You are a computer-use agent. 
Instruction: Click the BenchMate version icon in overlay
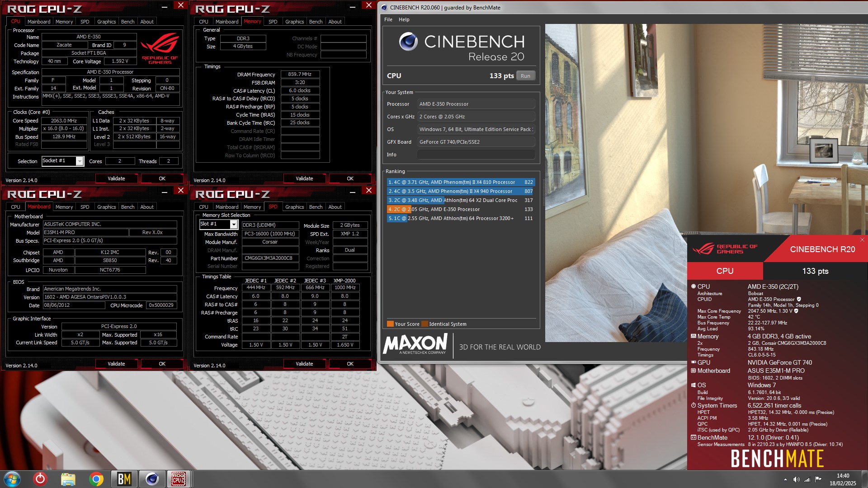[x=693, y=437]
